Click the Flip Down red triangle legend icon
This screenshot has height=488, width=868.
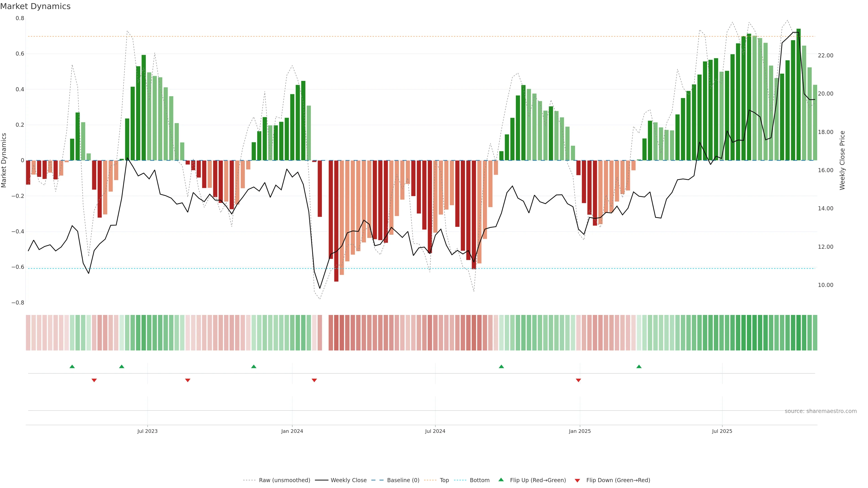coord(577,481)
